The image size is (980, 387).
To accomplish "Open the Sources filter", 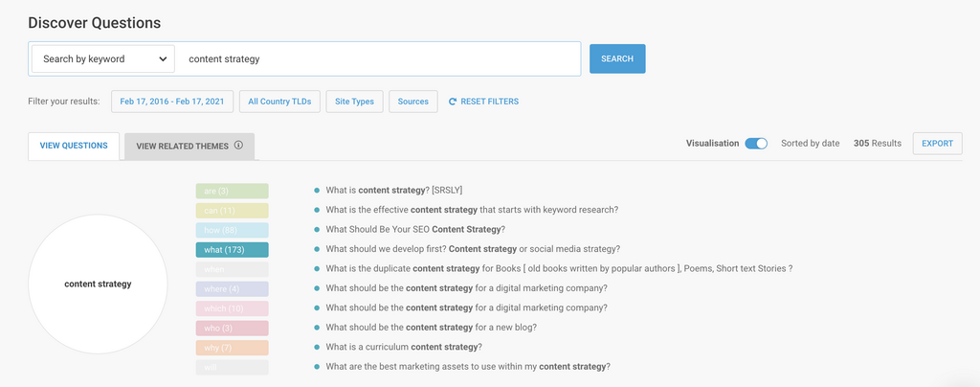I will point(412,102).
